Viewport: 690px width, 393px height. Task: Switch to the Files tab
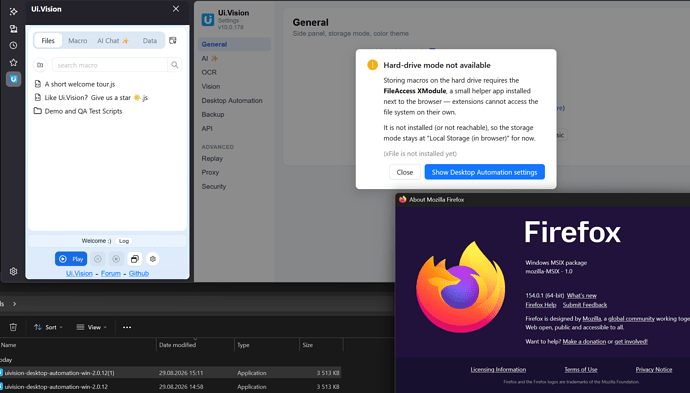pos(48,40)
